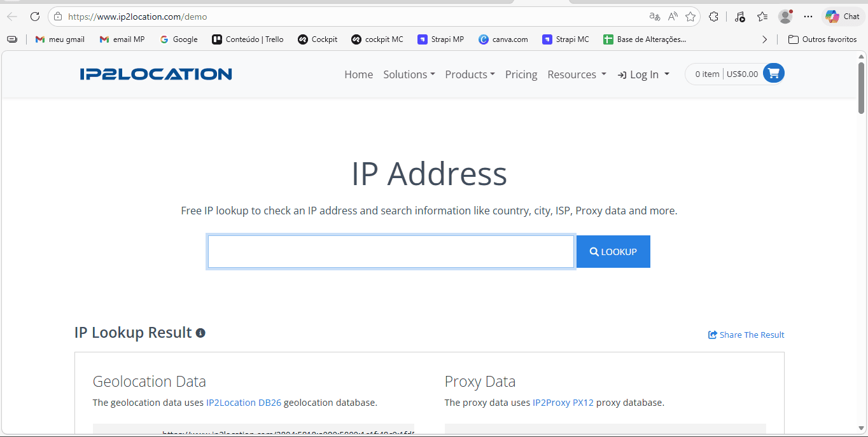Open Google bookmark
This screenshot has height=437, width=868.
[x=179, y=39]
